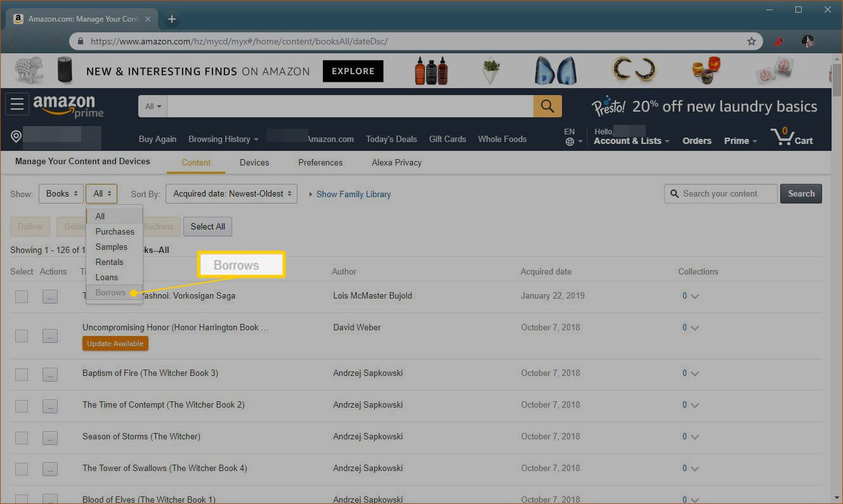Click the orange search magnifier button
Viewport: 843px width, 504px height.
point(547,106)
